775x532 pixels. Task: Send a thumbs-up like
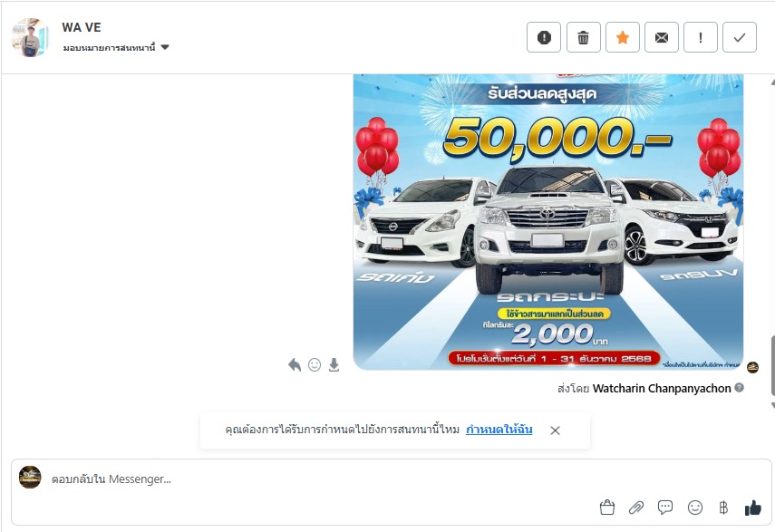752,508
